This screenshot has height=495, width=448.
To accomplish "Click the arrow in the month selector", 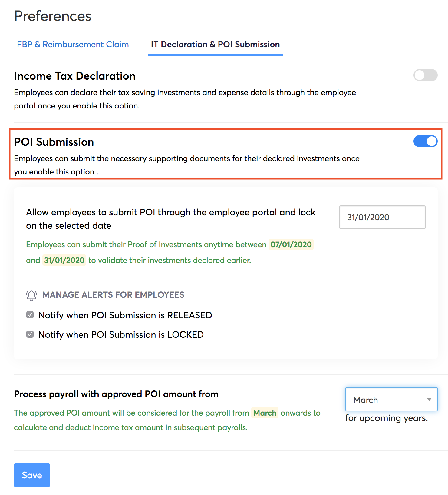I will (x=429, y=400).
